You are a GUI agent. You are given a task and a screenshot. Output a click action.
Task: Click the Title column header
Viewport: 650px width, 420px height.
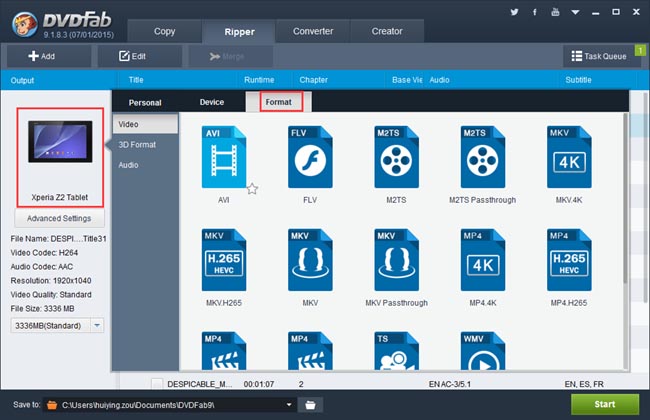point(136,80)
